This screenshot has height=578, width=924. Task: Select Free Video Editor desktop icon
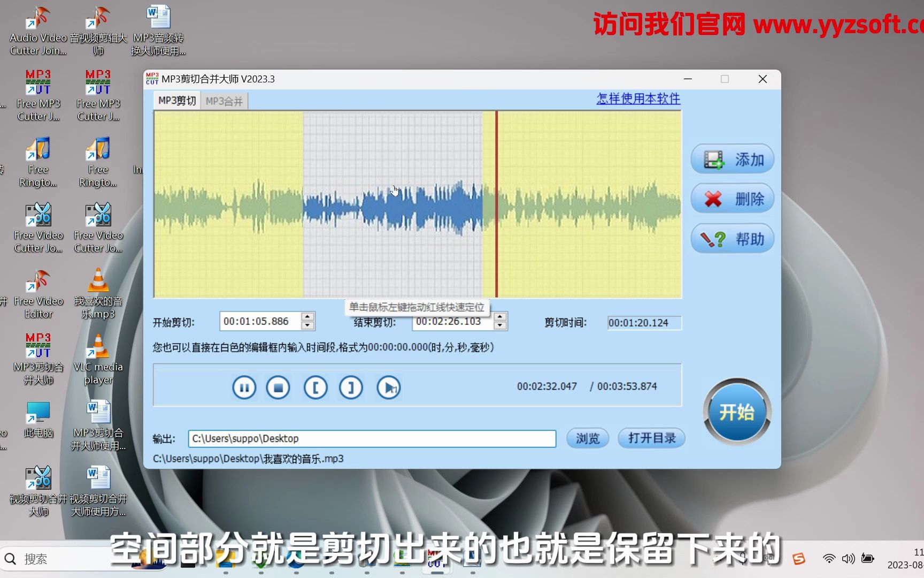pos(38,294)
